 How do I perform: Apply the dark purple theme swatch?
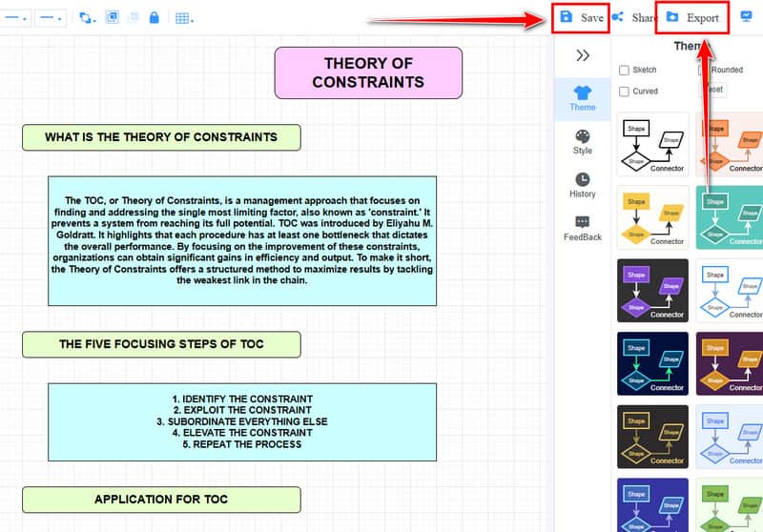[x=730, y=363]
